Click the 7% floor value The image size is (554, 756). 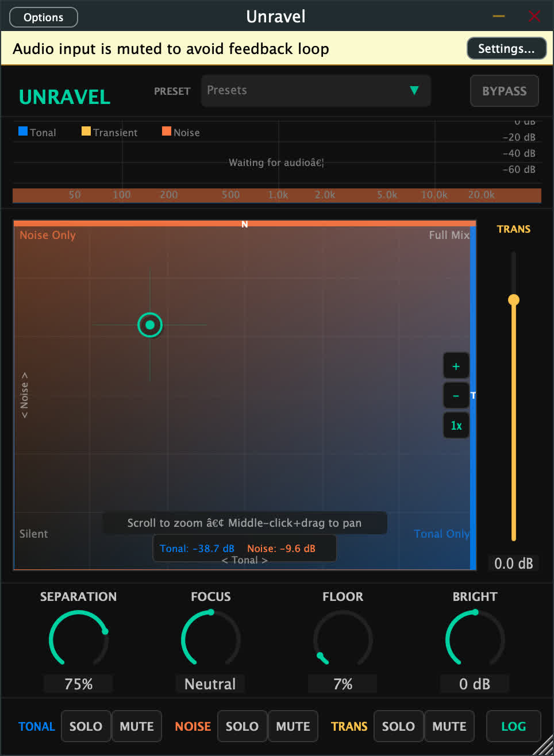pyautogui.click(x=343, y=684)
